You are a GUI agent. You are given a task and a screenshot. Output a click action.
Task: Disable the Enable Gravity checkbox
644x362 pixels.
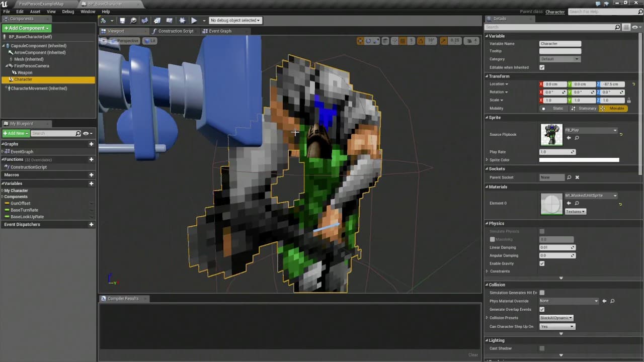click(542, 263)
